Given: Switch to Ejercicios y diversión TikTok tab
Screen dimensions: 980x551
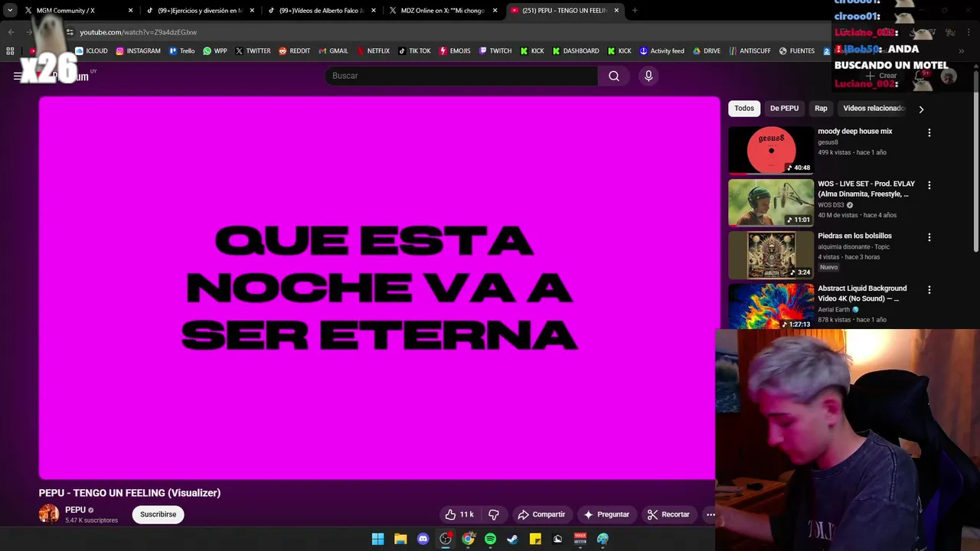Looking at the screenshot, I should click(x=199, y=11).
